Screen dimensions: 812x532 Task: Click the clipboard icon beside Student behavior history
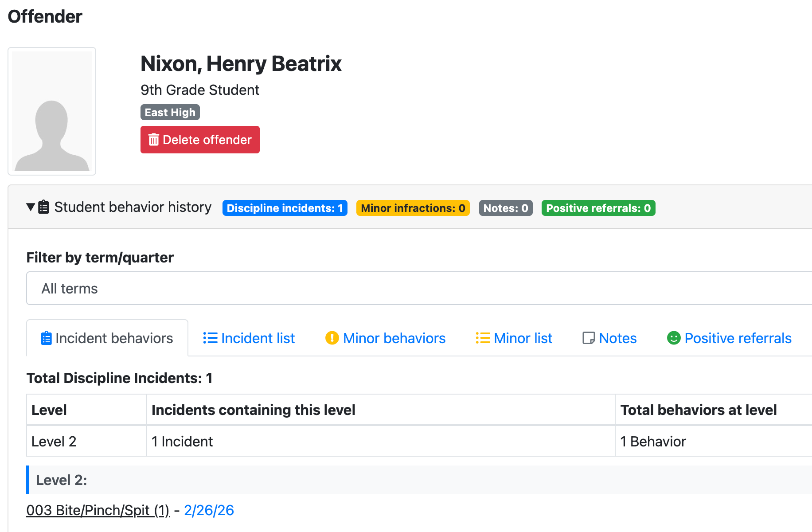click(x=43, y=207)
